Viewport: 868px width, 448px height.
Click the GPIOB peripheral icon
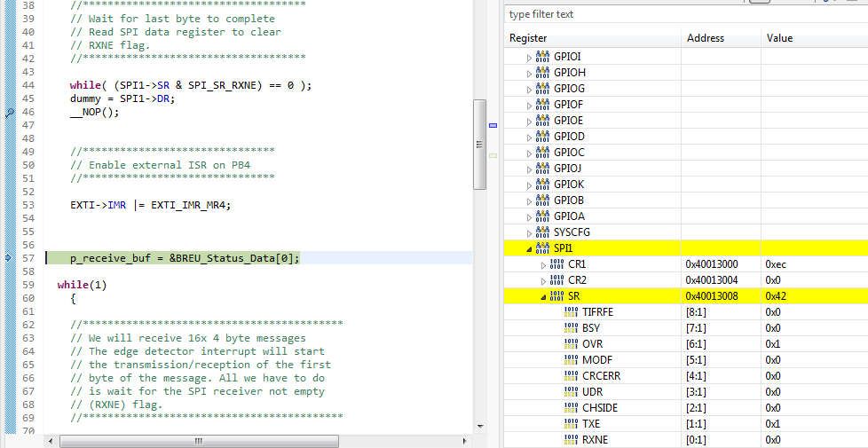[x=542, y=200]
